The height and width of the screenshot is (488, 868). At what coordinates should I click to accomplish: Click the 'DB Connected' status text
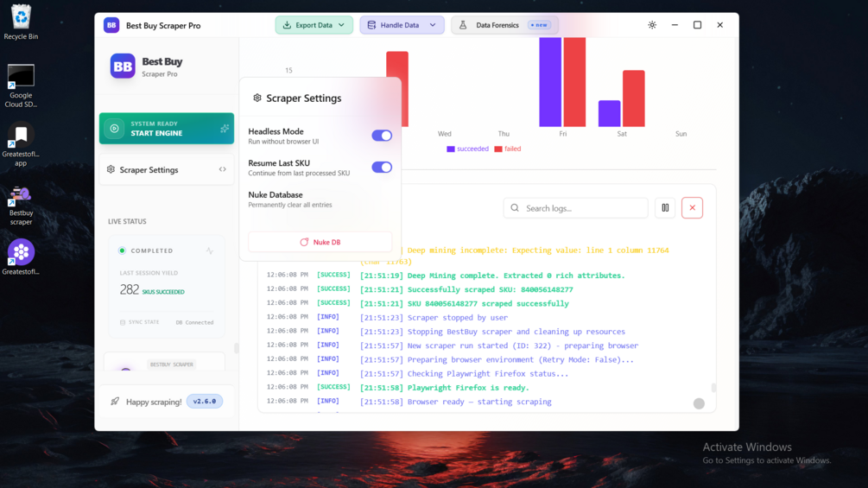(x=194, y=322)
